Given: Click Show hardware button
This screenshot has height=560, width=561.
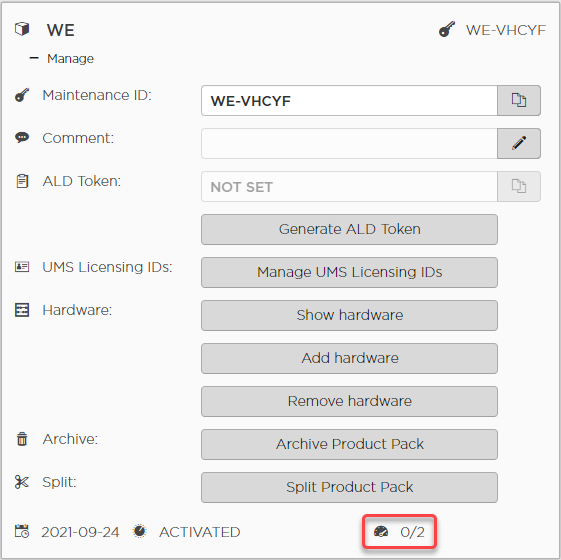Looking at the screenshot, I should click(349, 315).
